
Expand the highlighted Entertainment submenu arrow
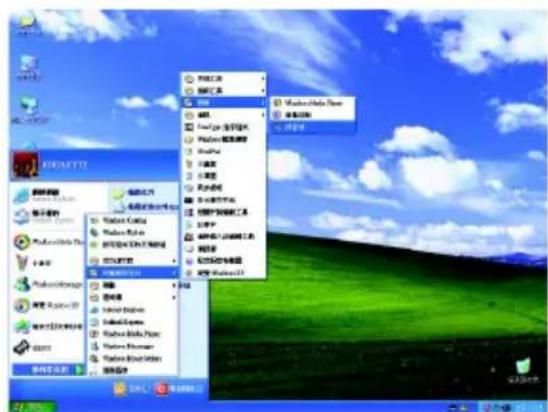(x=263, y=102)
